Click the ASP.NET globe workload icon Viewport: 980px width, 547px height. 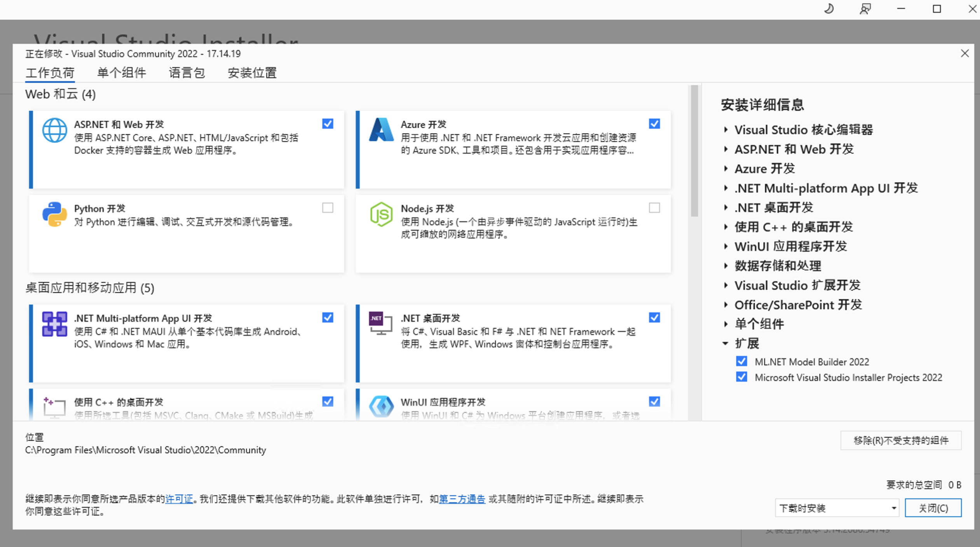coord(54,131)
